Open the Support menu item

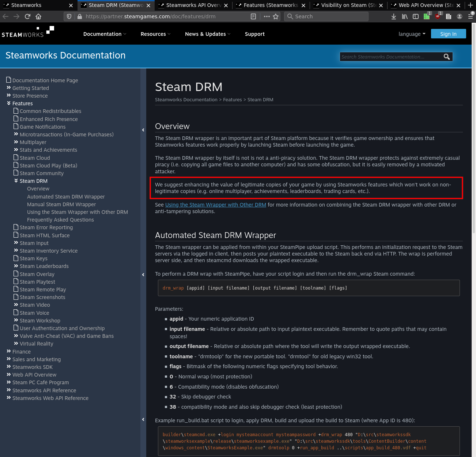point(255,34)
